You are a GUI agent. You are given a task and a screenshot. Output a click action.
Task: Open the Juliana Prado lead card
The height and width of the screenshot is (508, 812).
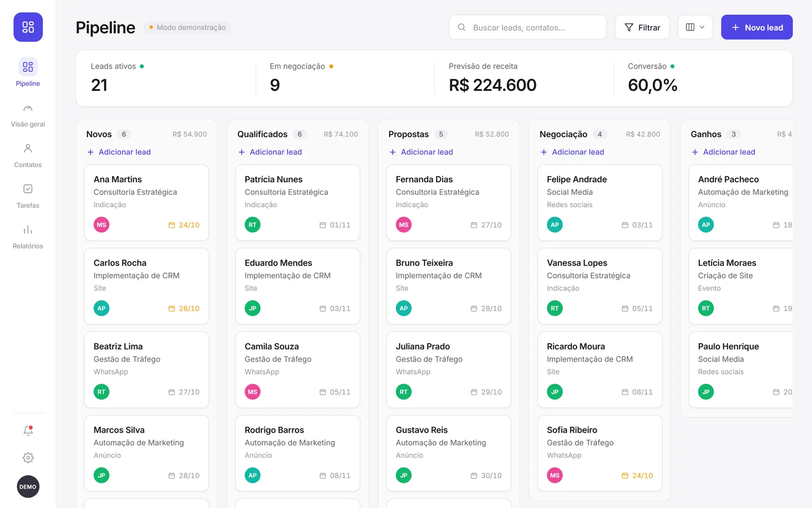[449, 370]
